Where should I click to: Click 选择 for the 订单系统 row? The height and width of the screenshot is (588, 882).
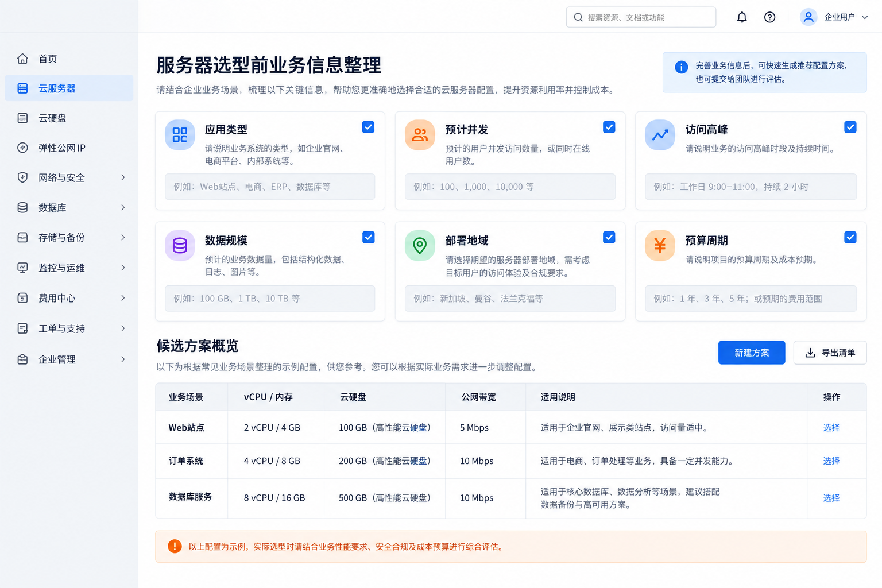click(x=831, y=461)
